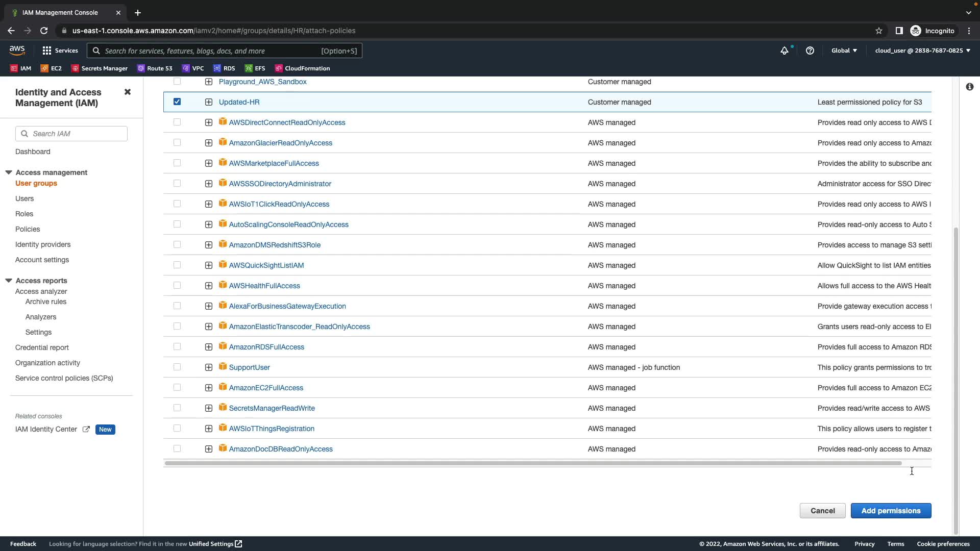Open the Global region dropdown
Viewport: 980px width, 551px height.
[x=844, y=51]
